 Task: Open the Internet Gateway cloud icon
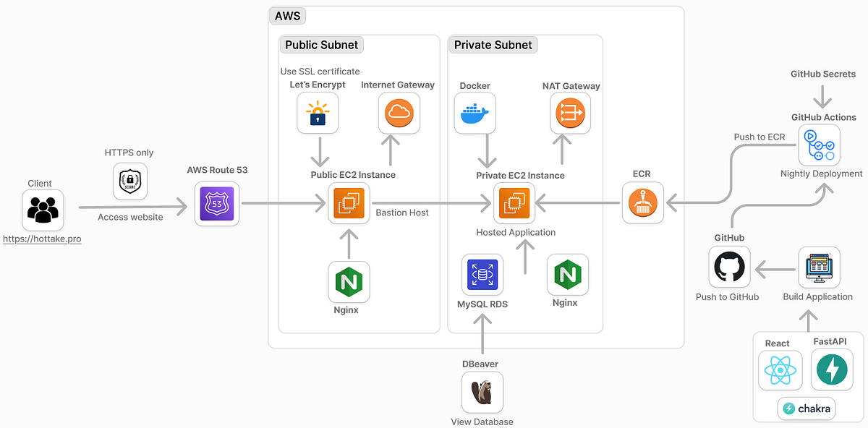pyautogui.click(x=399, y=113)
